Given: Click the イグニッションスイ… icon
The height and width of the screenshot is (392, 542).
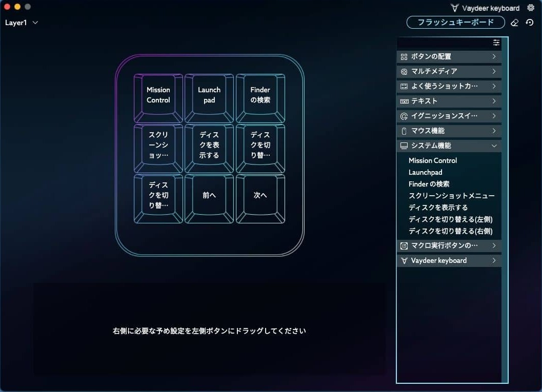Looking at the screenshot, I should 404,116.
